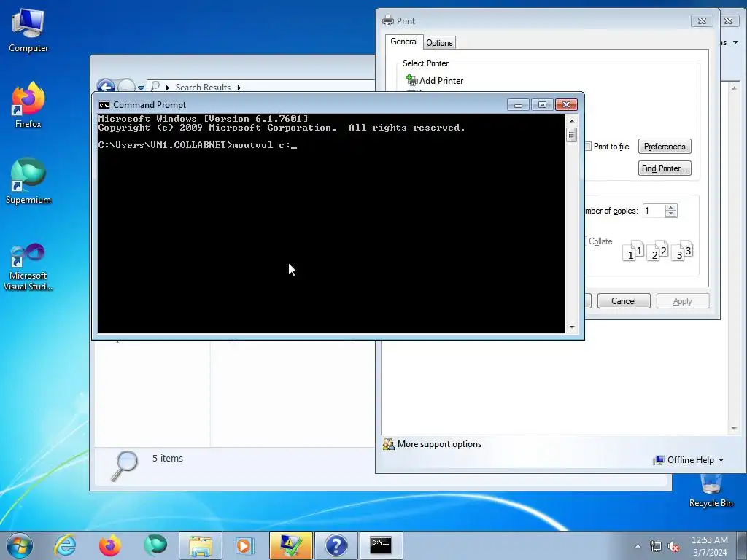Viewport: 747px width, 560px height.
Task: Close the Command Prompt window
Action: coord(566,104)
